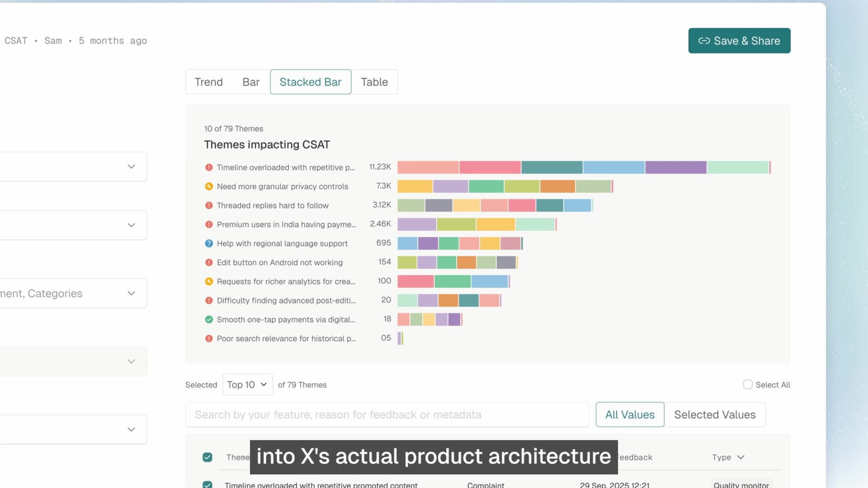Screen dimensions: 868x488
Task: Open the Top 10 dropdown
Action: 247,385
